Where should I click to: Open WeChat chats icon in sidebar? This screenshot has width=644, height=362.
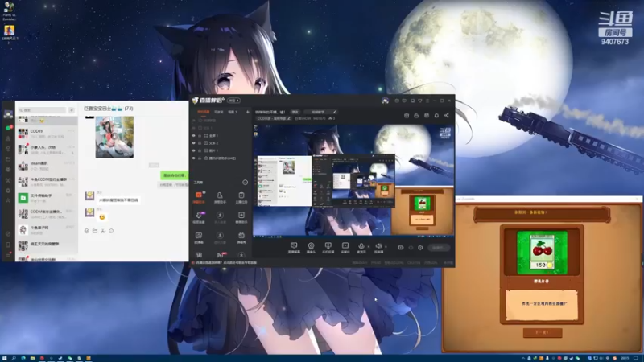coord(8,128)
